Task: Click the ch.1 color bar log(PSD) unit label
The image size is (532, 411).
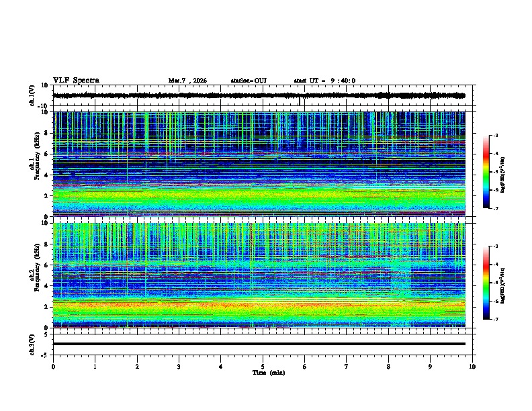Action: 503,175
